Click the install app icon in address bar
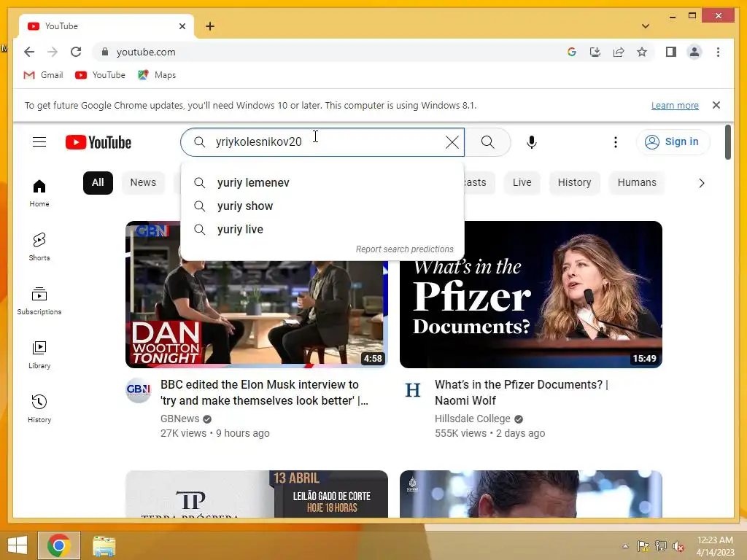The image size is (747, 560). pos(595,52)
